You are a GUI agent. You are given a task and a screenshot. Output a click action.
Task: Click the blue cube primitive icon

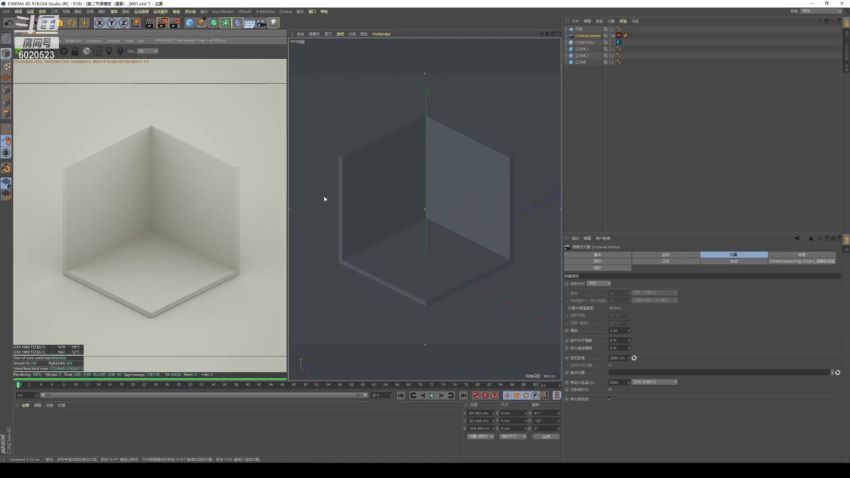click(190, 23)
